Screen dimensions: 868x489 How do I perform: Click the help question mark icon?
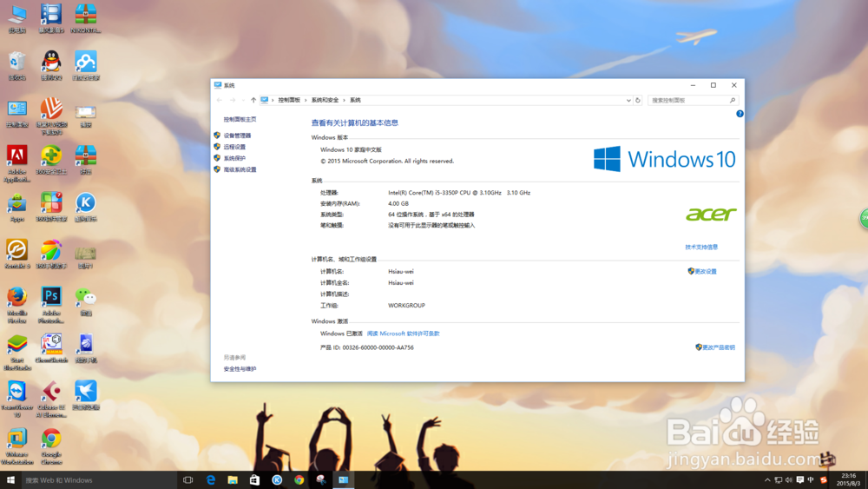(740, 114)
